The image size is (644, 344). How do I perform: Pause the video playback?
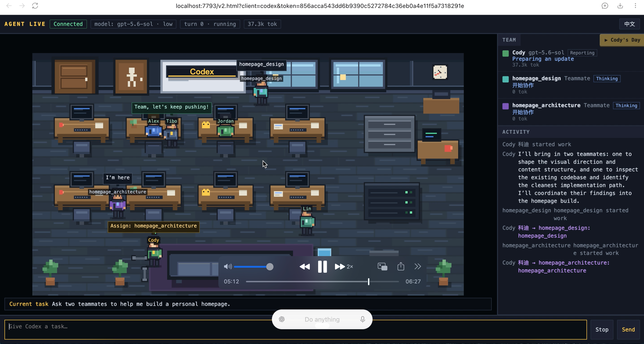[322, 267]
